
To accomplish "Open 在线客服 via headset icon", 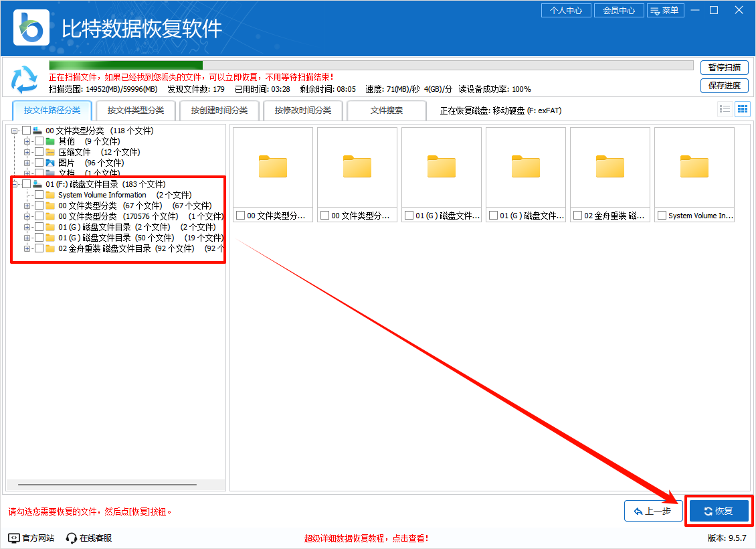I will click(x=70, y=537).
